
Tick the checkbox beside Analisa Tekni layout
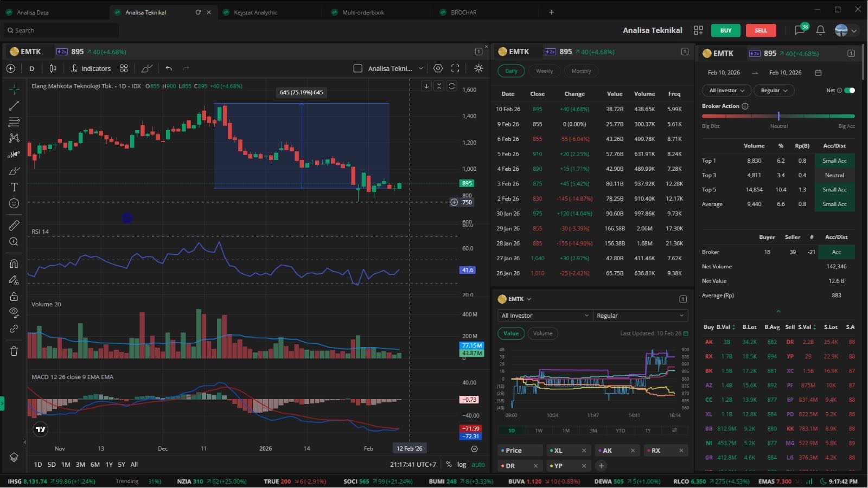coord(358,68)
